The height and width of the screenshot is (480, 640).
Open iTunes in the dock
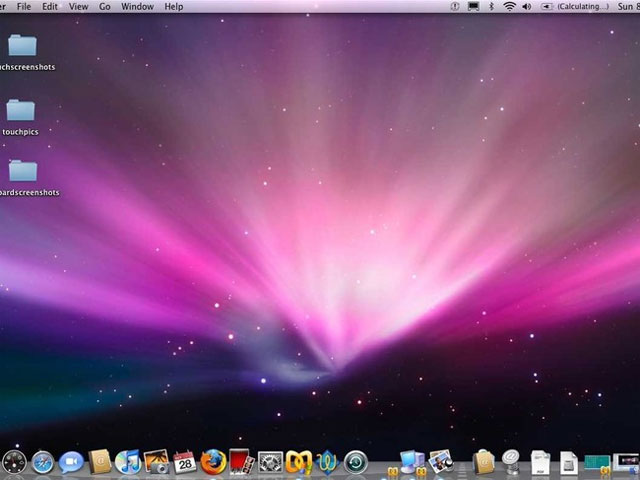128,461
